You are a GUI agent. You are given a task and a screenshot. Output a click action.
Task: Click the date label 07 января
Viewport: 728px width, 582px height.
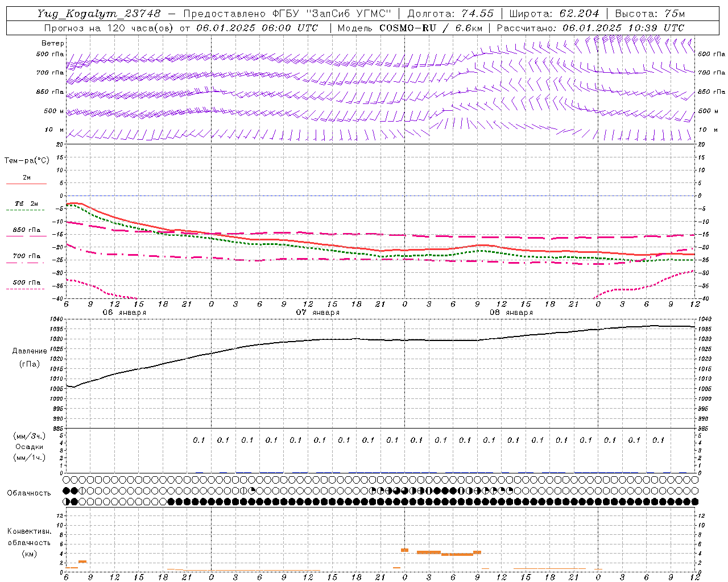pyautogui.click(x=317, y=313)
